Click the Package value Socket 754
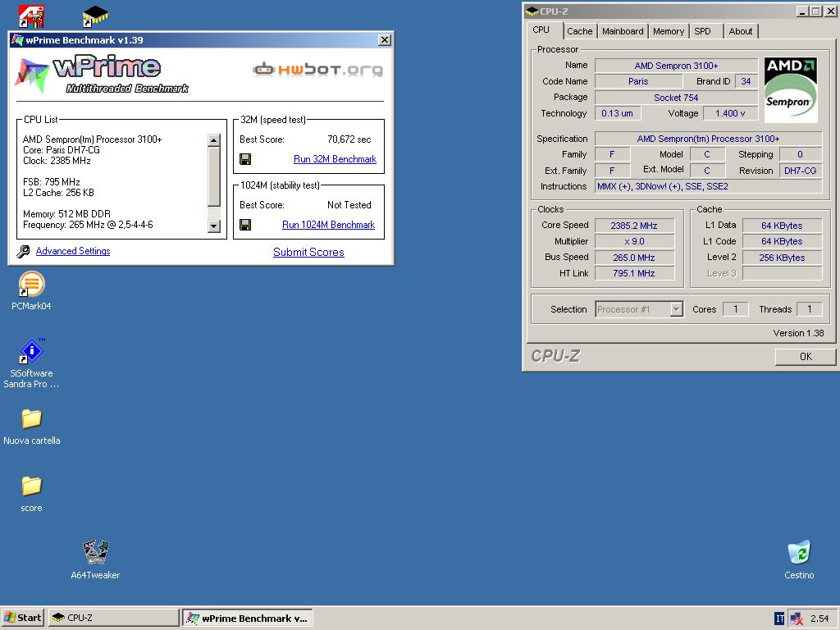Image resolution: width=840 pixels, height=630 pixels. tap(676, 98)
